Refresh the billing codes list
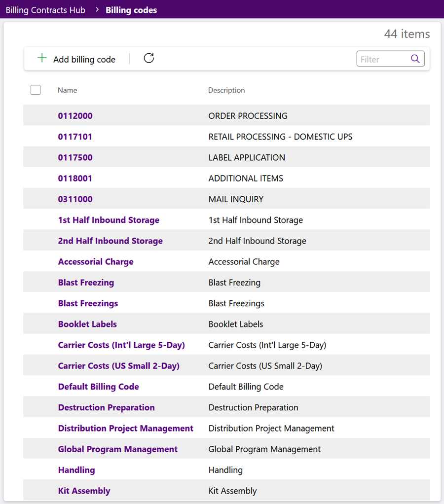The image size is (444, 504). pyautogui.click(x=148, y=58)
